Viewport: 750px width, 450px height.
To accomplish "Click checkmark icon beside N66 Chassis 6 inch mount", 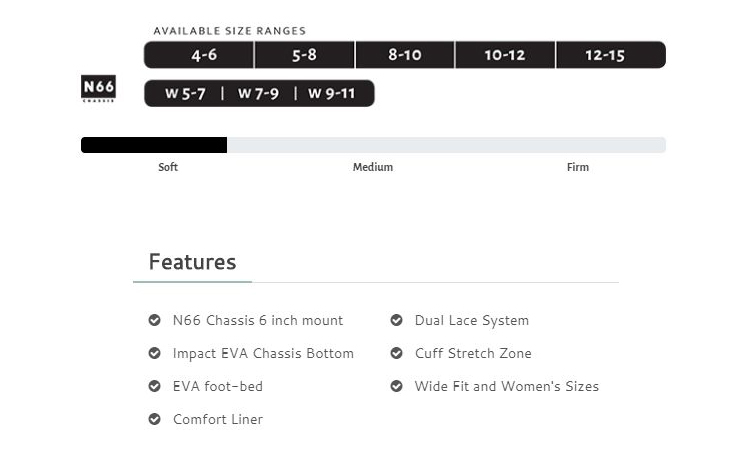I will point(154,320).
